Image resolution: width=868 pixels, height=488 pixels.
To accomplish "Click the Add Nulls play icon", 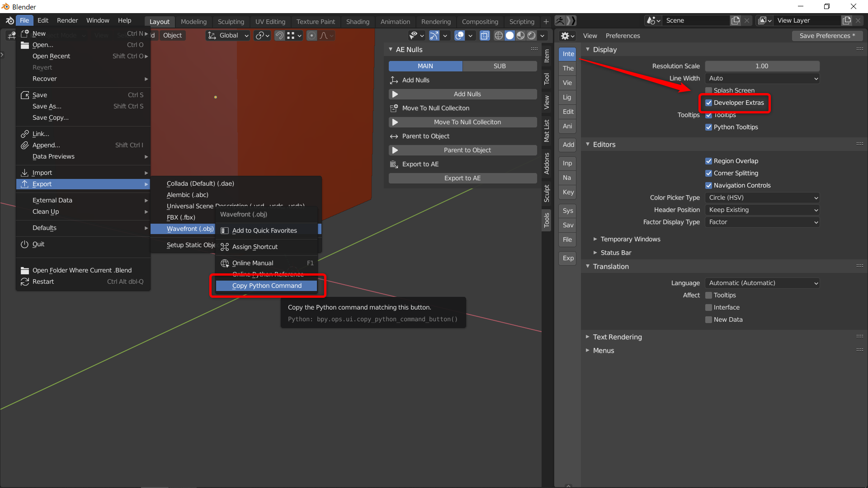I will [395, 94].
